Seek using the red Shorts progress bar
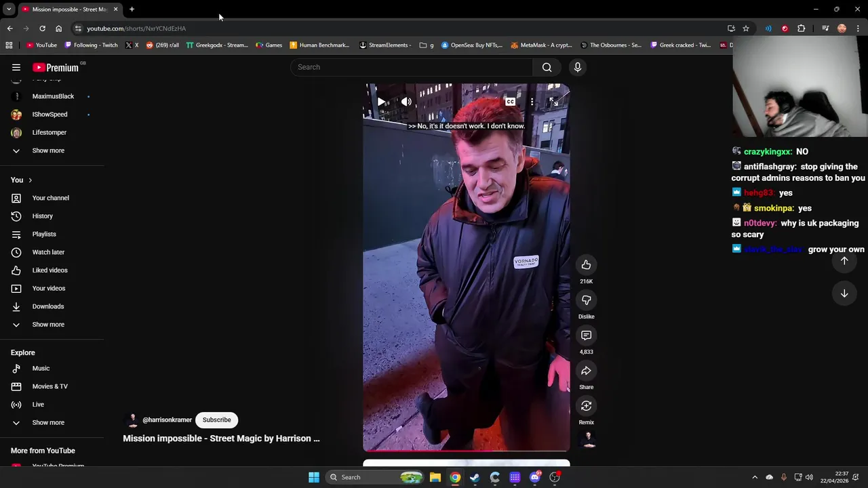Screen dimensions: 868x488 [x=467, y=451]
